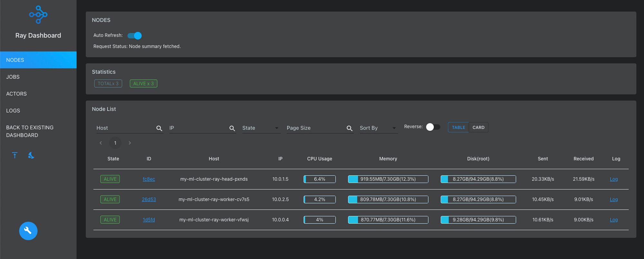The image size is (644, 259).
Task: Select Back to Existing Dashboard
Action: tap(38, 131)
